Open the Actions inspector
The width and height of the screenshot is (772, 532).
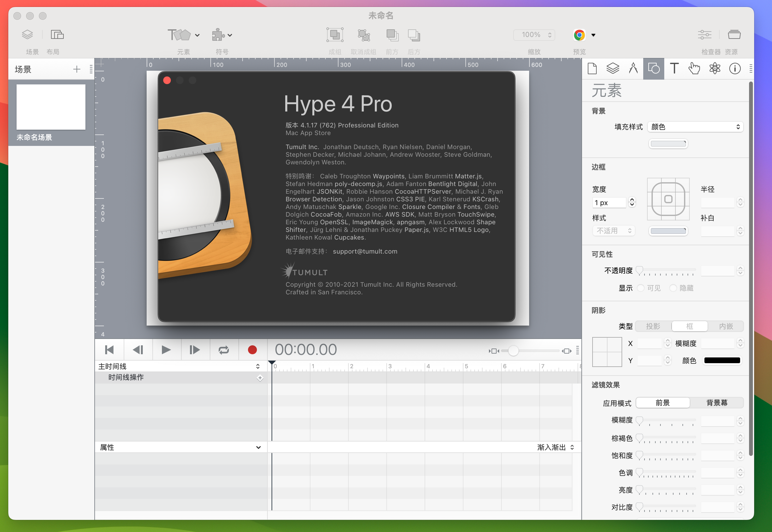694,68
